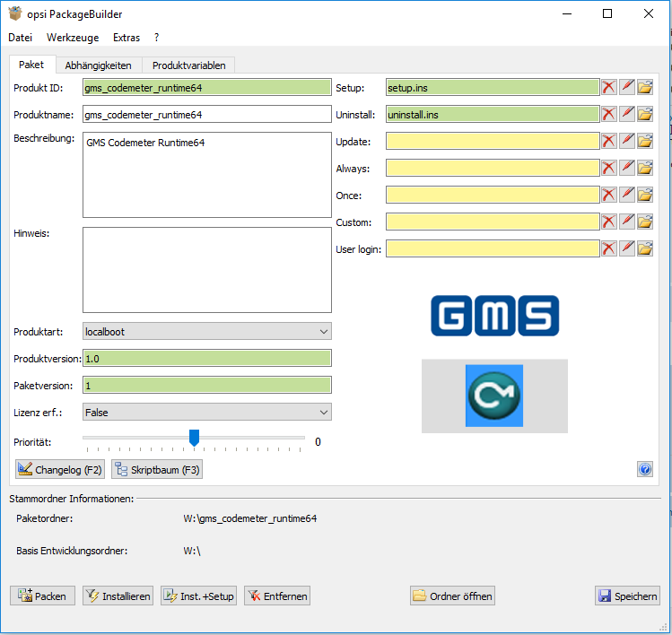
Task: Open the Skriptbaum (F3) view
Action: click(157, 470)
